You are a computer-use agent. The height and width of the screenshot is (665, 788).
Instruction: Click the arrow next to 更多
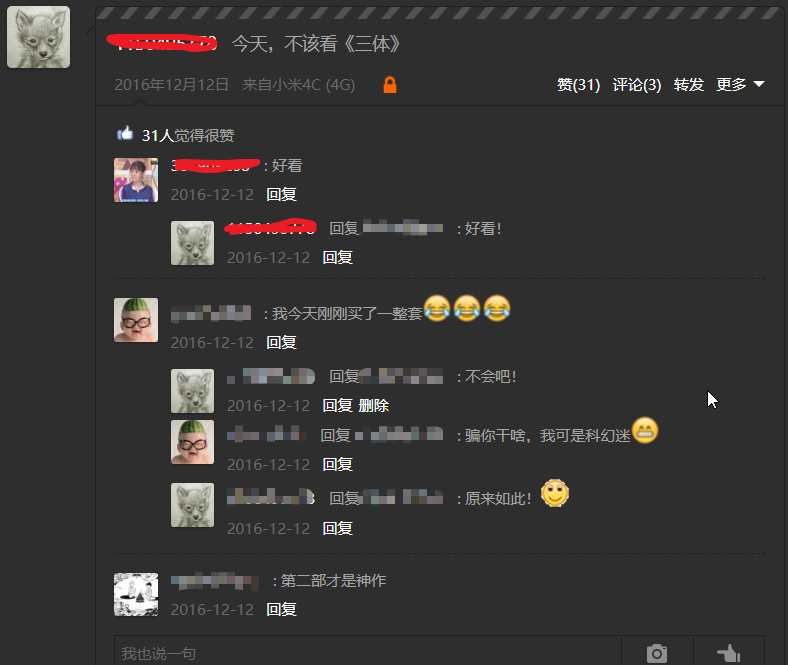(759, 84)
